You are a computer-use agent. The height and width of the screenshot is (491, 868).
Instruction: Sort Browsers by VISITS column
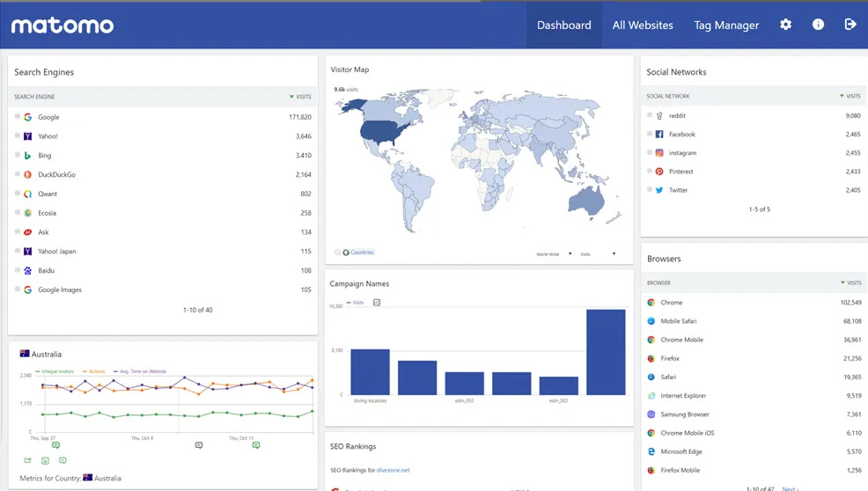(851, 282)
